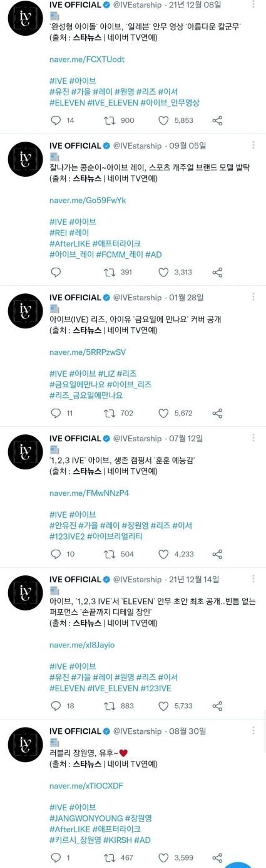The height and width of the screenshot is (868, 266).
Task: Reply to the tweet with 504 retweets
Action: [x=56, y=555]
